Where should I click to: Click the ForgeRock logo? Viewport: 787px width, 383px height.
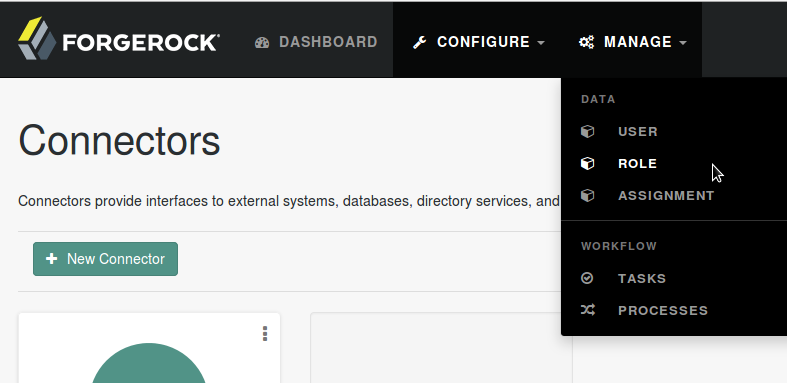coord(118,39)
